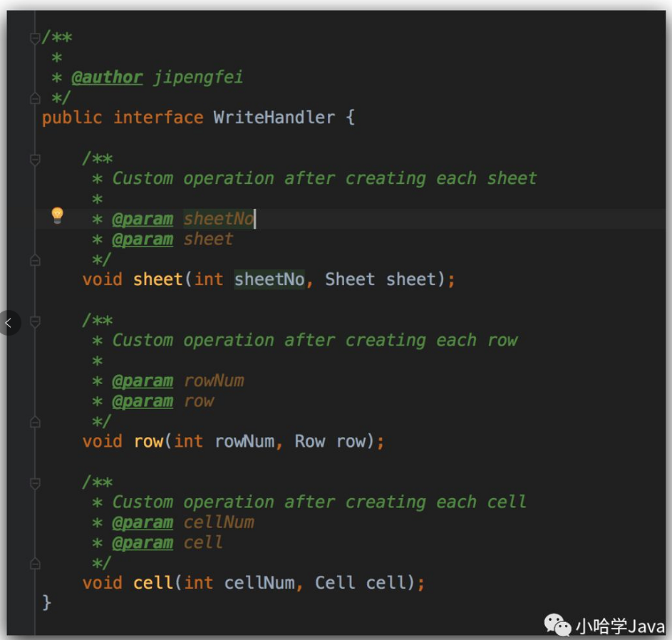Click comment 'Custom operation after creating each cell'

click(x=319, y=502)
